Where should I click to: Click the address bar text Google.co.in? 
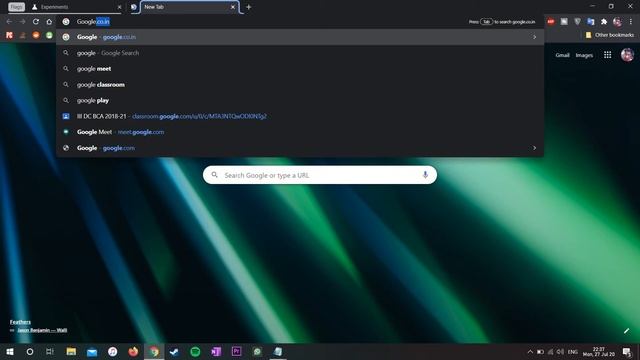click(93, 22)
